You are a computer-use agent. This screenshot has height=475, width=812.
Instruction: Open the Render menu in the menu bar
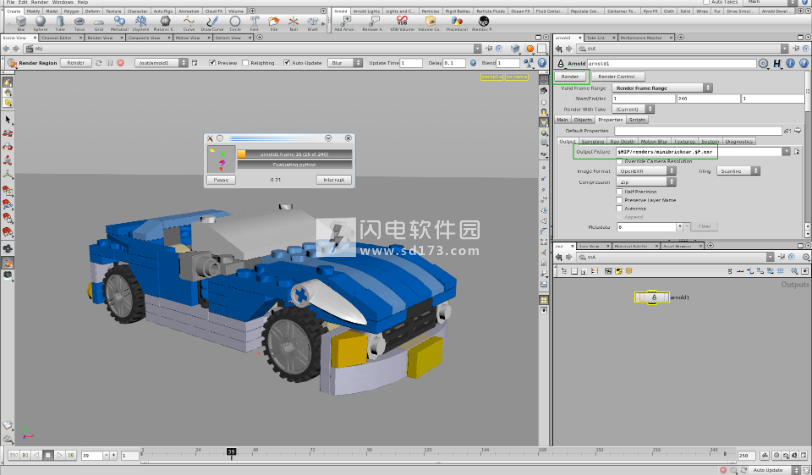tap(39, 2)
